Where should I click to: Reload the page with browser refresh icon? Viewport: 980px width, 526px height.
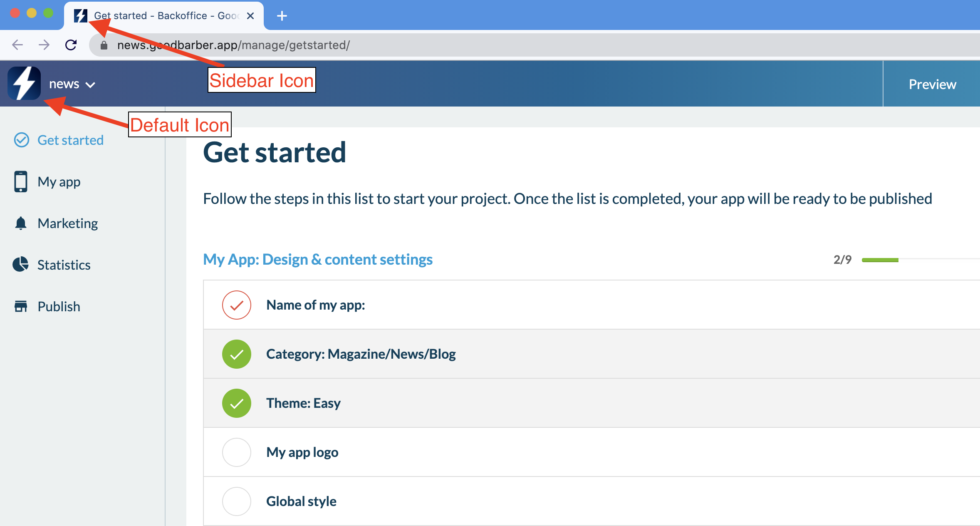pyautogui.click(x=71, y=45)
